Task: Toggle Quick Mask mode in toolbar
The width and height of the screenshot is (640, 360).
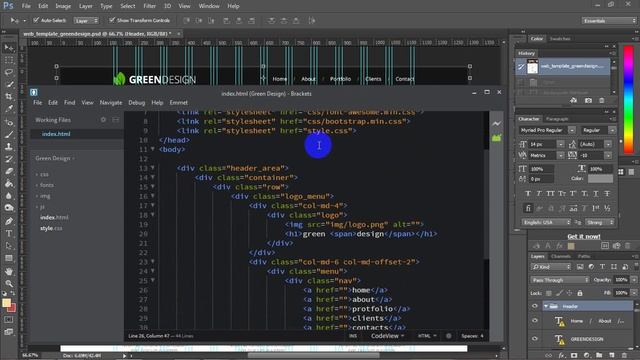Action: (9, 320)
